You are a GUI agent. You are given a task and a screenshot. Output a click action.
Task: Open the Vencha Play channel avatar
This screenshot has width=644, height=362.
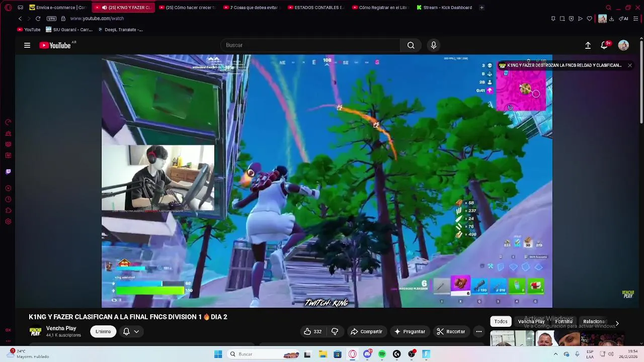(x=35, y=331)
